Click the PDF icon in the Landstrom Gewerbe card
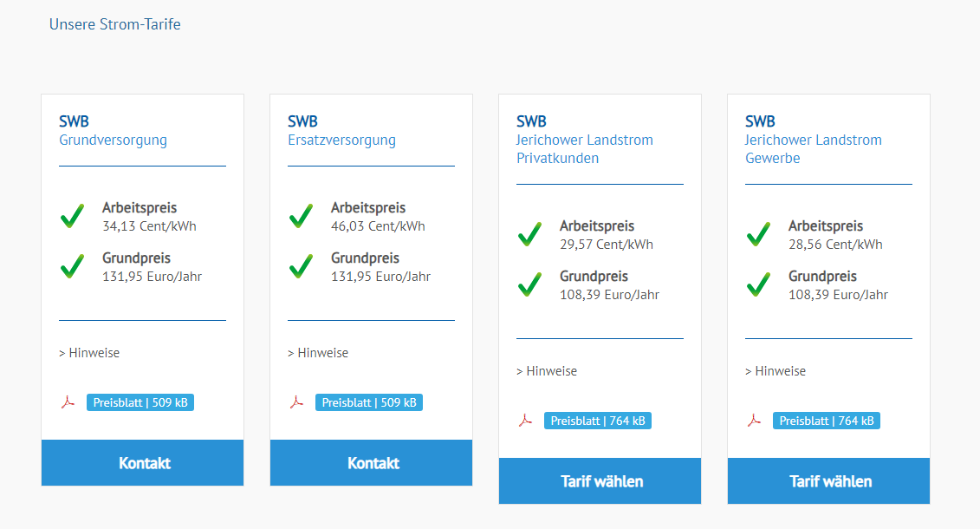Viewport: 980px width, 529px height. [754, 421]
